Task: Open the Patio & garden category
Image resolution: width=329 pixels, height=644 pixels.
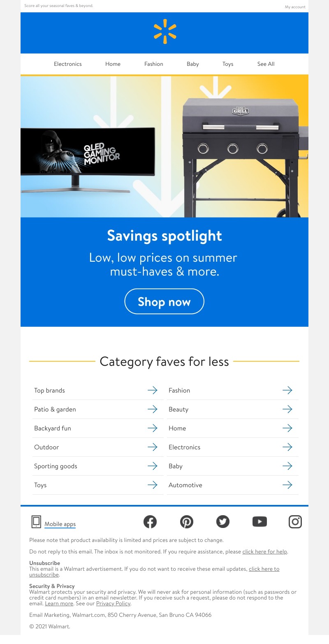Action: 98,409
